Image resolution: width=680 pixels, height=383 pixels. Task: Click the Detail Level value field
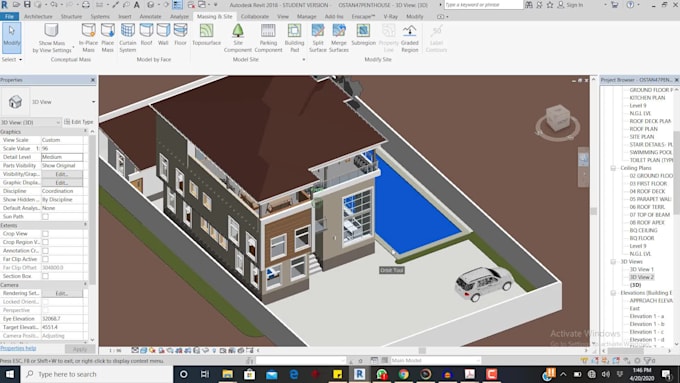(x=62, y=157)
